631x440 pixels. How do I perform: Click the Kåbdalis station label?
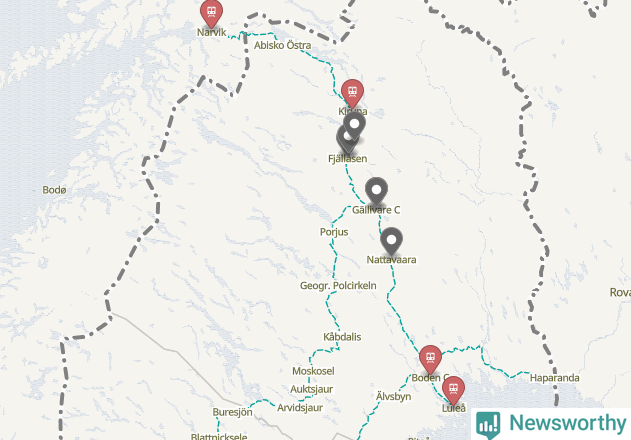pos(342,337)
